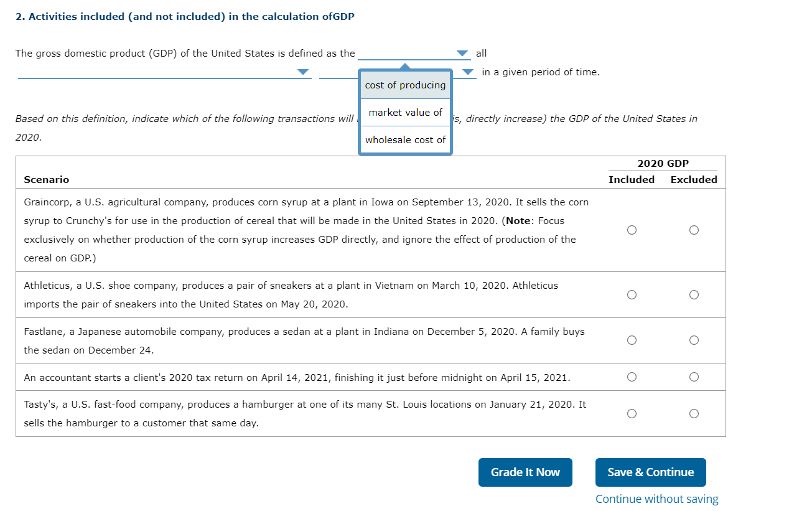Open the dropdown after "defined as the"

[x=461, y=54]
